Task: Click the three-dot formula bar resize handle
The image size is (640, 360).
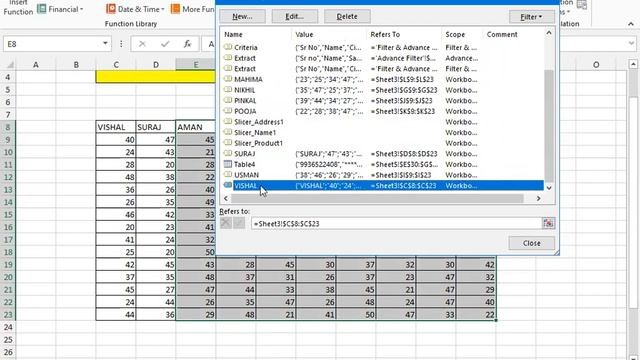Action: click(121, 44)
